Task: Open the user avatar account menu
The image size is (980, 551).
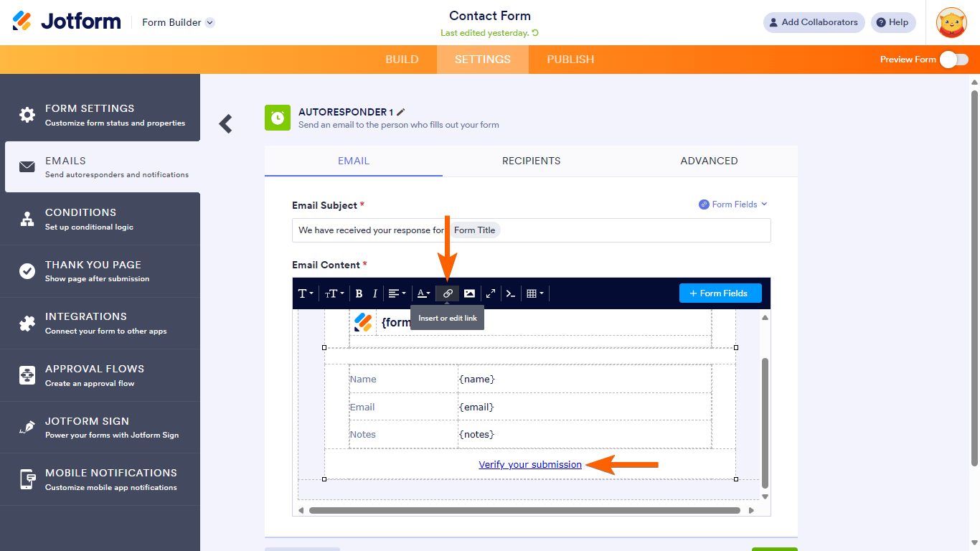Action: pyautogui.click(x=951, y=22)
